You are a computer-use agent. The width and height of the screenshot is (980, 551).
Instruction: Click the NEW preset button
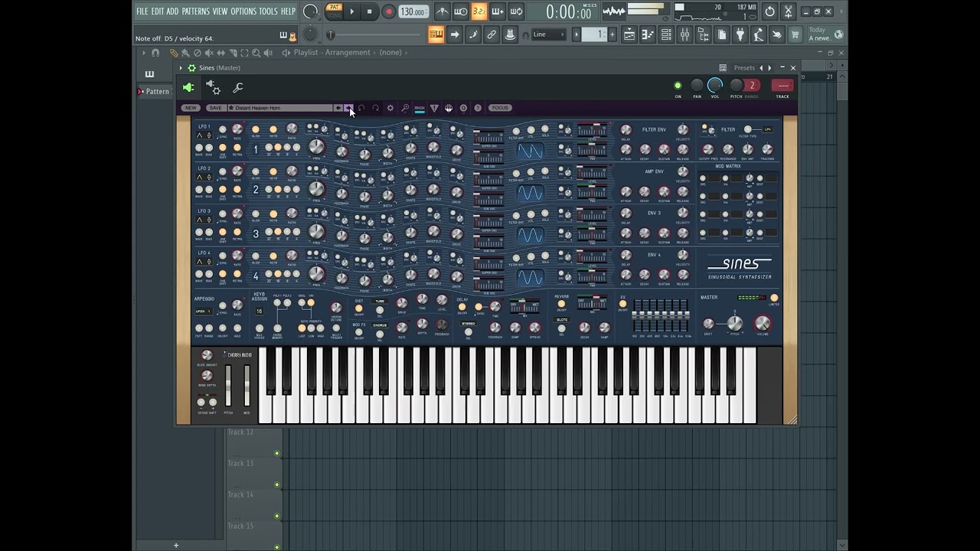(191, 108)
